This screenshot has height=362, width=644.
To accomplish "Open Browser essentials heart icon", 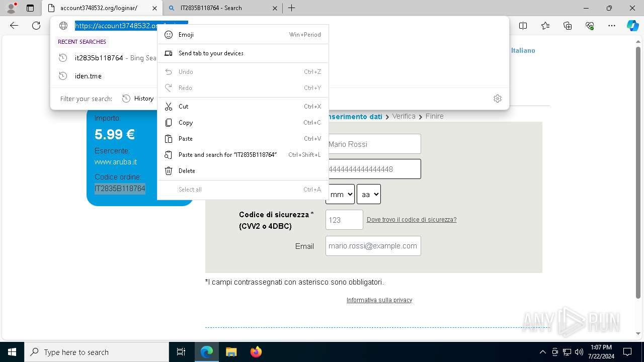I will coord(590,26).
